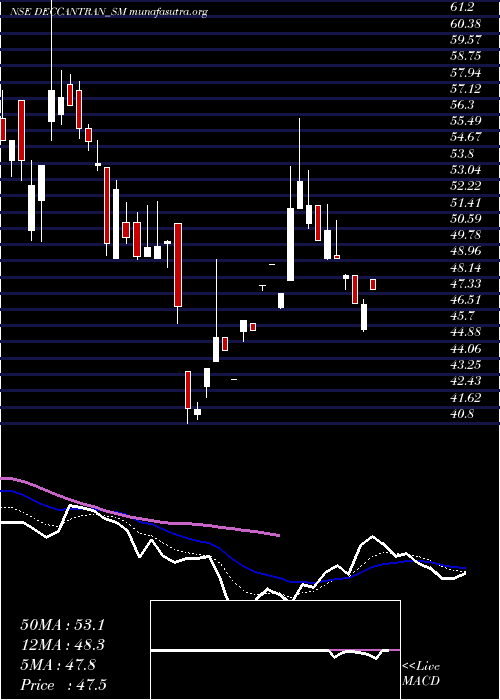The width and height of the screenshot is (500, 700).
Task: Click the 58.75 price axis label
Action: click(x=466, y=56)
